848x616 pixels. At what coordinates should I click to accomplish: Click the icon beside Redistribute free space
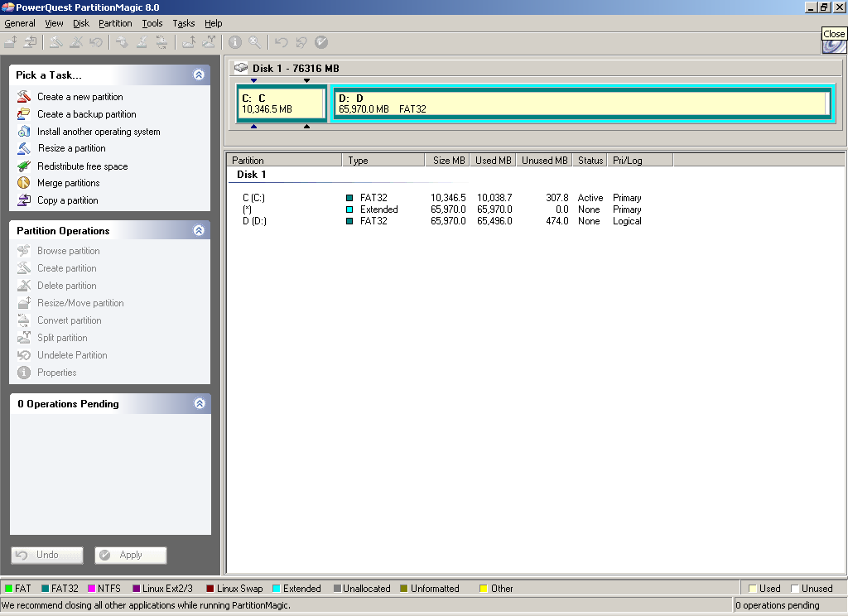coord(24,166)
